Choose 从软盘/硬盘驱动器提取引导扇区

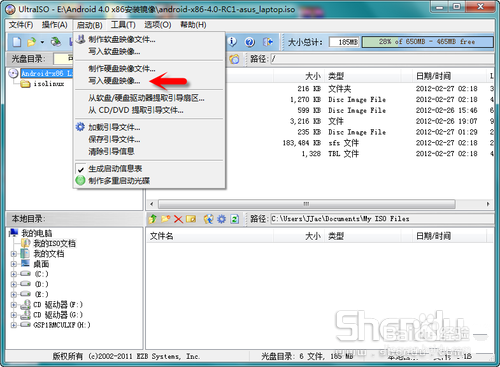click(x=149, y=98)
